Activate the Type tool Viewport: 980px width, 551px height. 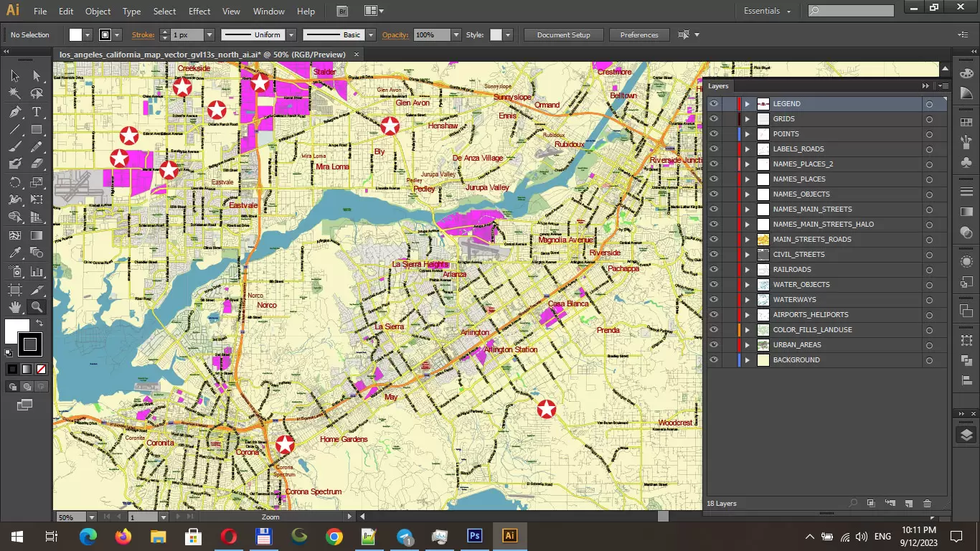[x=37, y=112]
